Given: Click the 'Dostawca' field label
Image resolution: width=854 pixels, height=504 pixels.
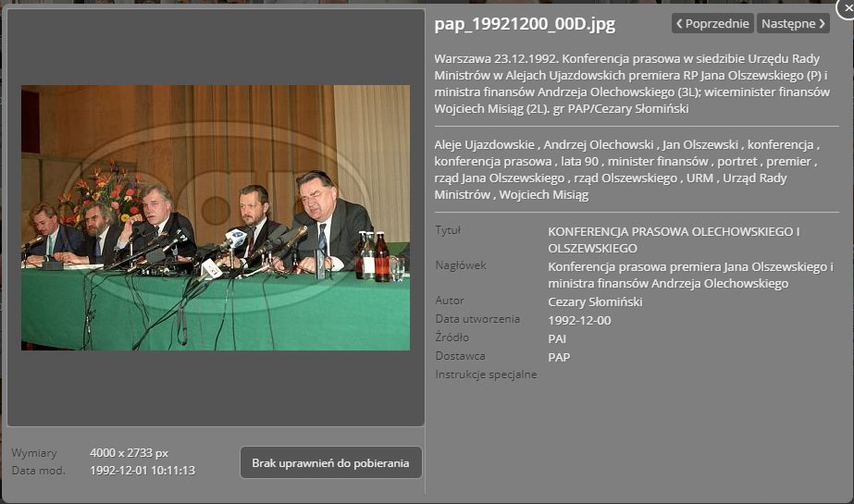Looking at the screenshot, I should tap(460, 356).
